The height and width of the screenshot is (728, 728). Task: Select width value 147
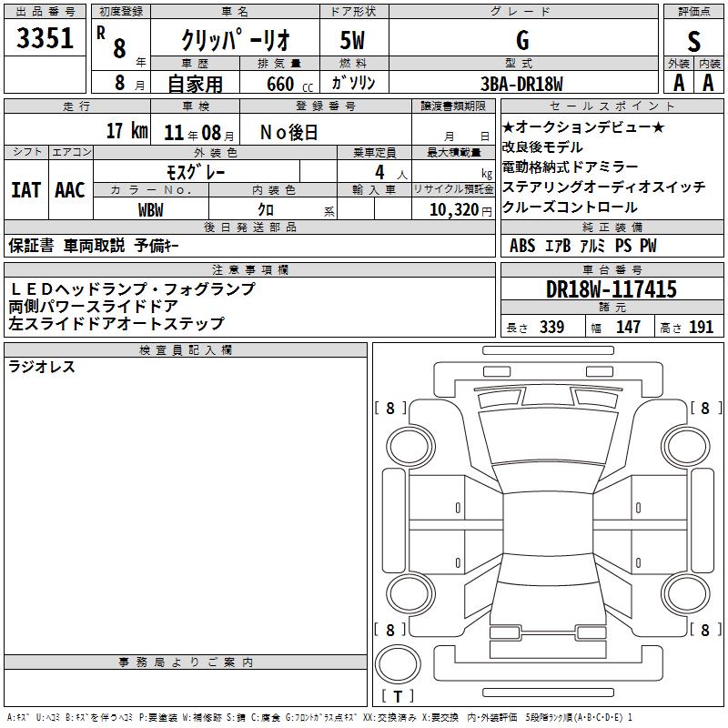[628, 327]
